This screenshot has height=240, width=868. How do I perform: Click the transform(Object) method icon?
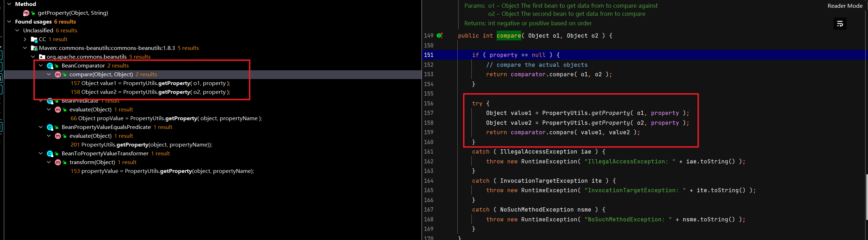click(58, 162)
